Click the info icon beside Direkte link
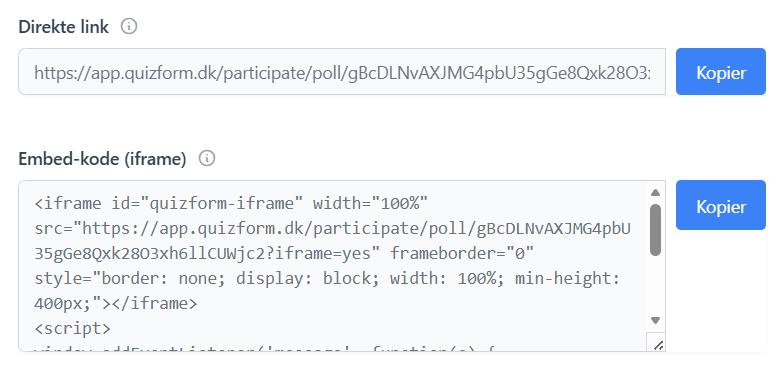This screenshot has width=783, height=371. click(x=129, y=26)
